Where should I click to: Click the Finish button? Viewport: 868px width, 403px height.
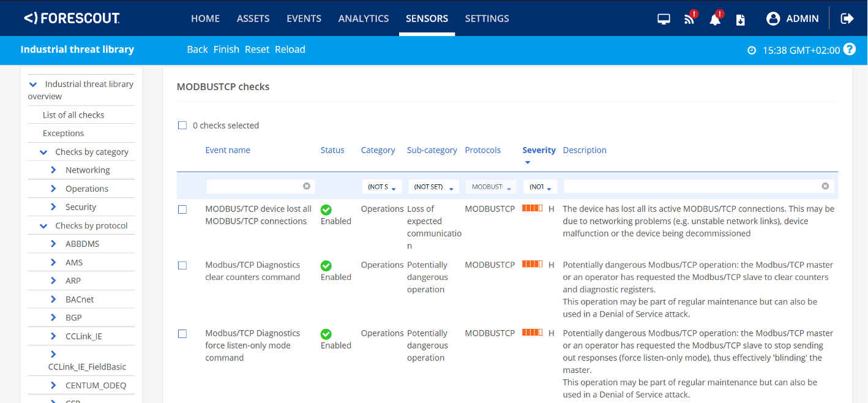coord(226,50)
